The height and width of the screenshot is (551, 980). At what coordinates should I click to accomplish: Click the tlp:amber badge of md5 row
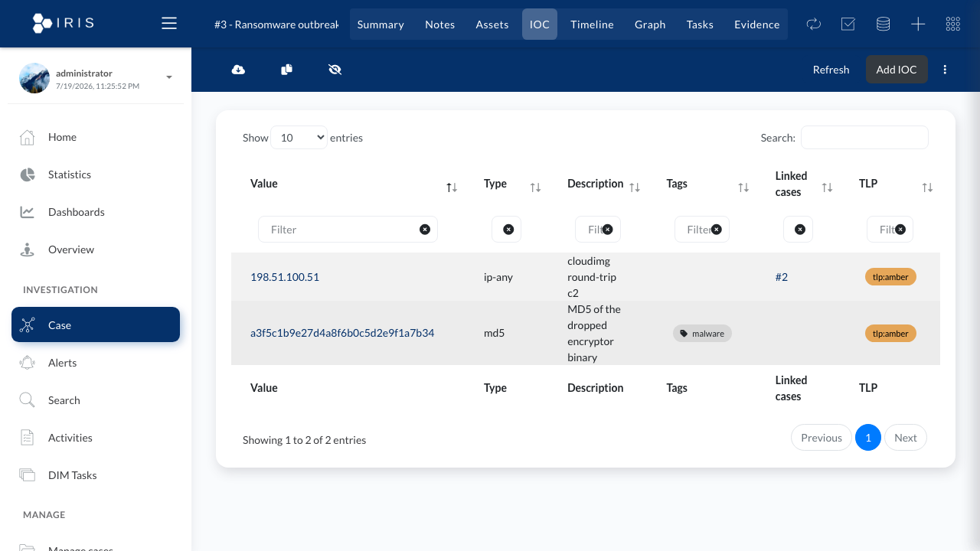pos(890,333)
